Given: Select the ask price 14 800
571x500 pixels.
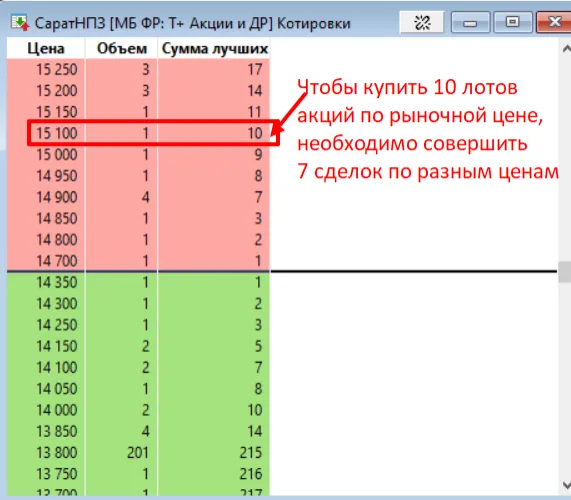Looking at the screenshot, I should coord(57,240).
